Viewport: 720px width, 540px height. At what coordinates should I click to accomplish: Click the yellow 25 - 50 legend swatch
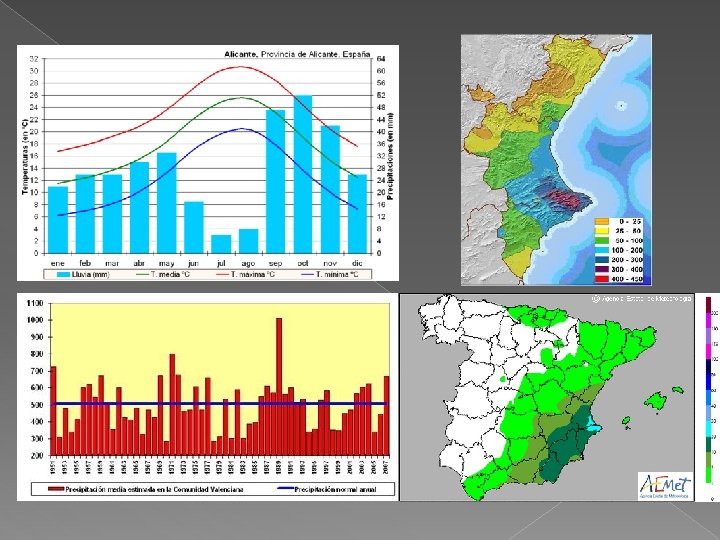(x=602, y=231)
